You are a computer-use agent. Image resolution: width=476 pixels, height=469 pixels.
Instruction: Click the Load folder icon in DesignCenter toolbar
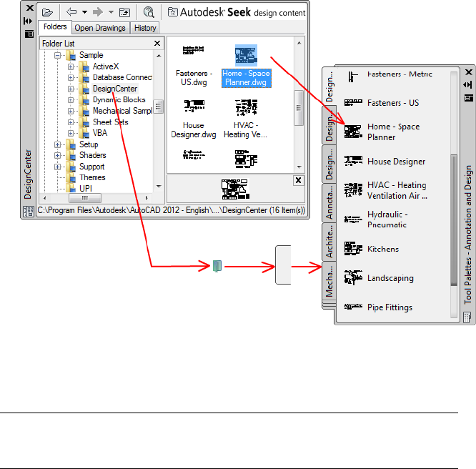[47, 12]
